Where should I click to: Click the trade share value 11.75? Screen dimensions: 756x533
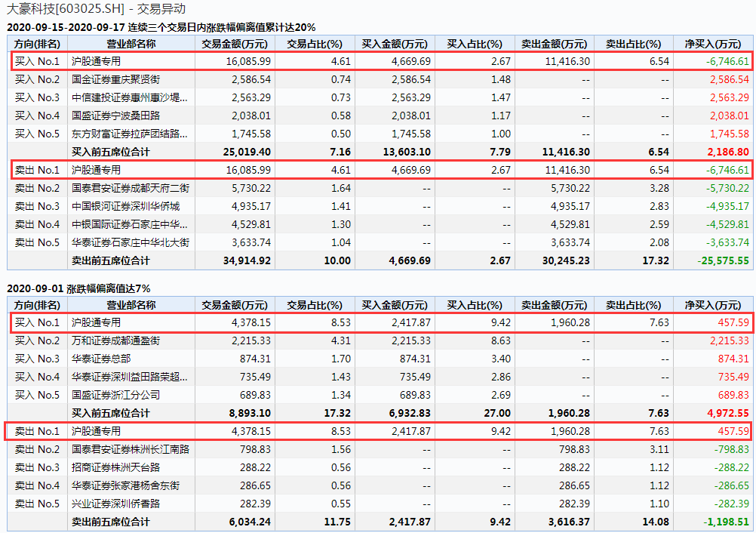click(x=337, y=522)
